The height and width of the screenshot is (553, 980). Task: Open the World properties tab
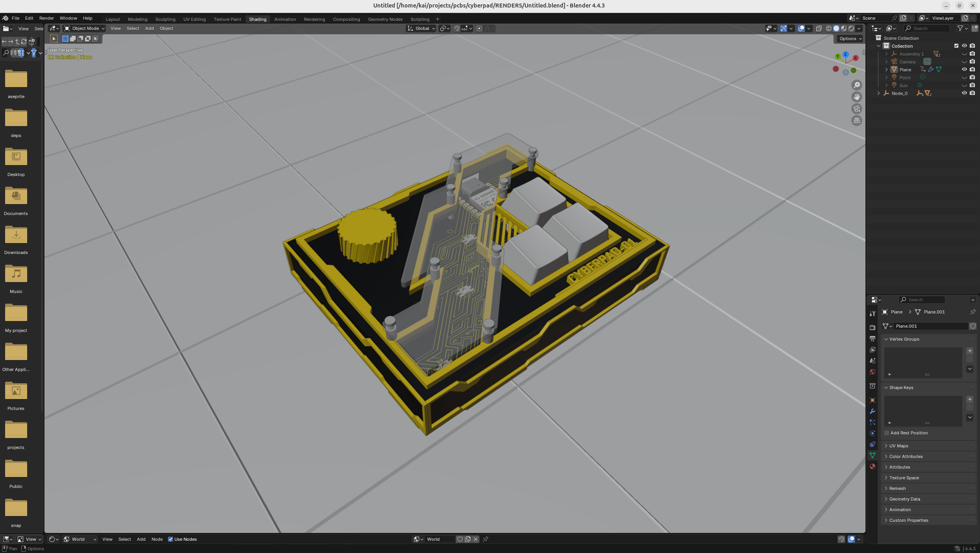pyautogui.click(x=873, y=372)
